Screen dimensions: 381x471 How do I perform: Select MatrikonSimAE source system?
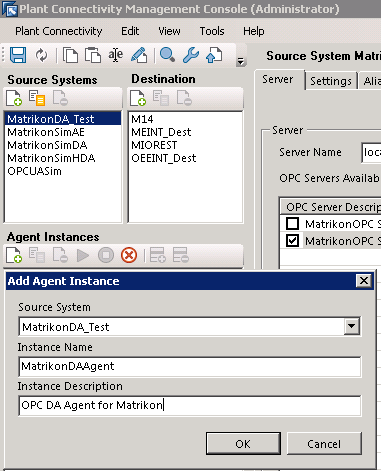[x=63, y=132]
